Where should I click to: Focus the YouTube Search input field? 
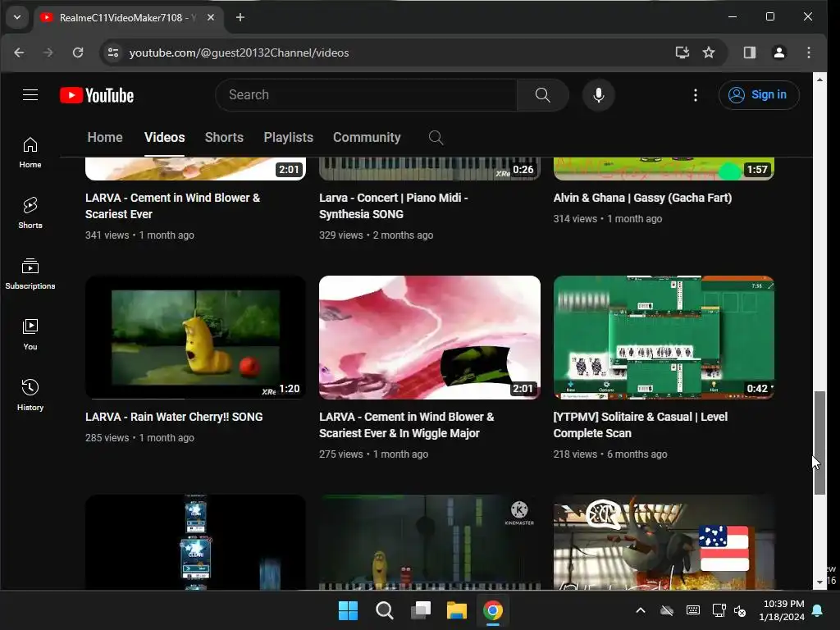coord(367,95)
